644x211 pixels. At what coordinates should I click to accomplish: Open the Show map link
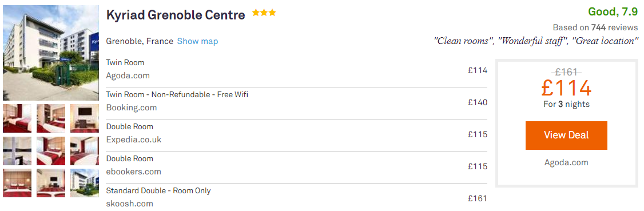[x=197, y=42]
